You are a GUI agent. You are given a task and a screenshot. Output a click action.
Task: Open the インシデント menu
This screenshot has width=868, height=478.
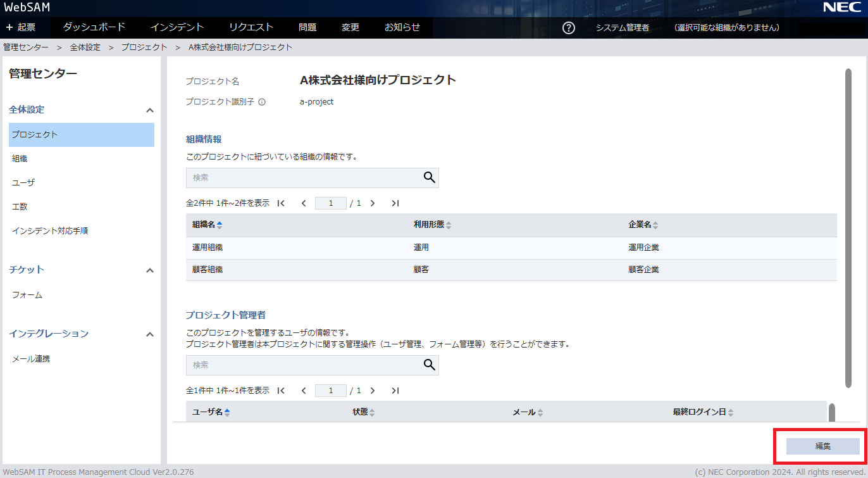[177, 27]
